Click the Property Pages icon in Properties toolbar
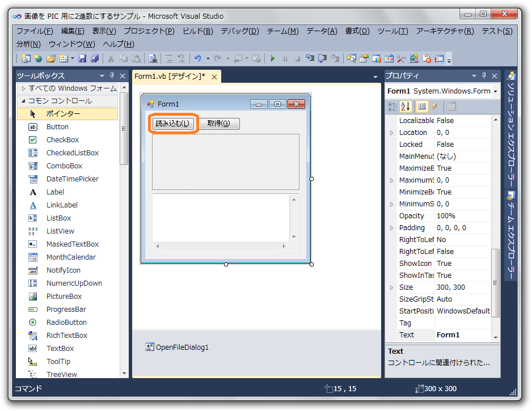Viewport: 532px width, 411px height. [x=451, y=107]
